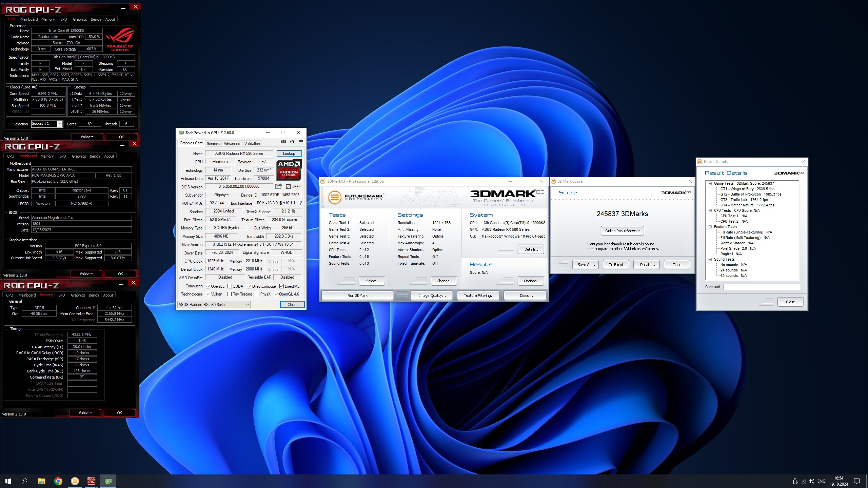This screenshot has height=488, width=868.
Task: Toggle the OpenGL 4.6 checkbox
Action: pos(276,294)
